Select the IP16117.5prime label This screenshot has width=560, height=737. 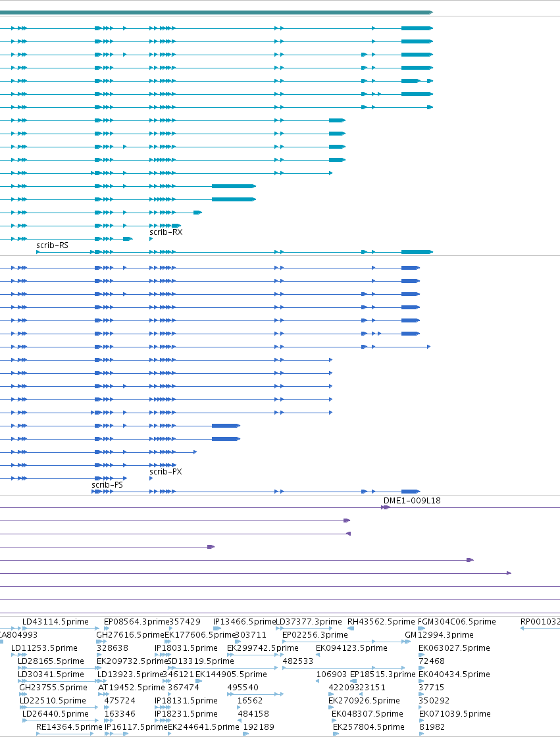pyautogui.click(x=136, y=727)
